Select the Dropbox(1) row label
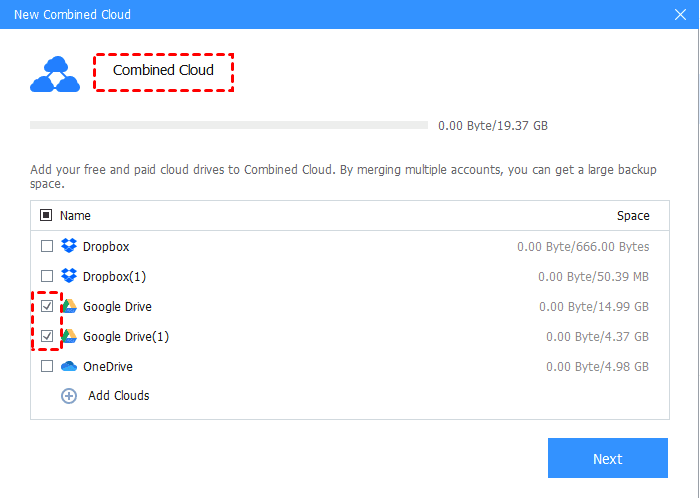 114,277
